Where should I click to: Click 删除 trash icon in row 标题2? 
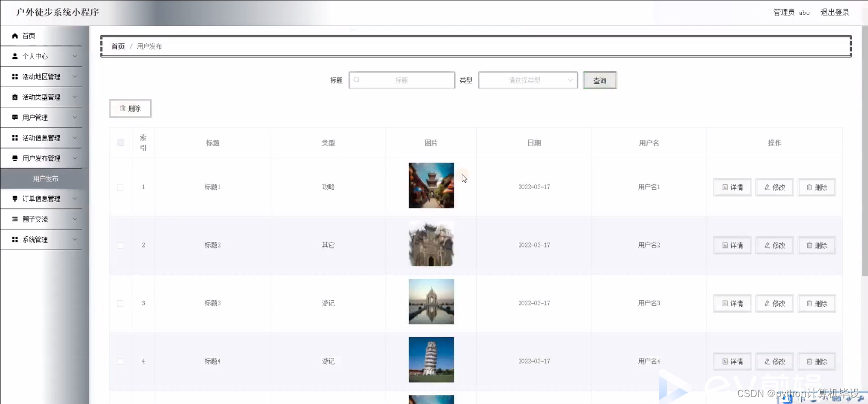(809, 245)
